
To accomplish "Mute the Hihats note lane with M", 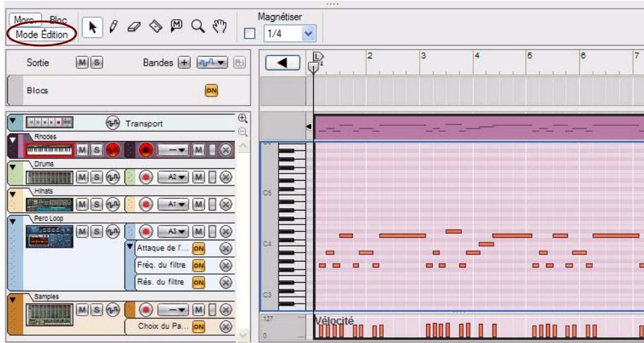I will 199,204.
